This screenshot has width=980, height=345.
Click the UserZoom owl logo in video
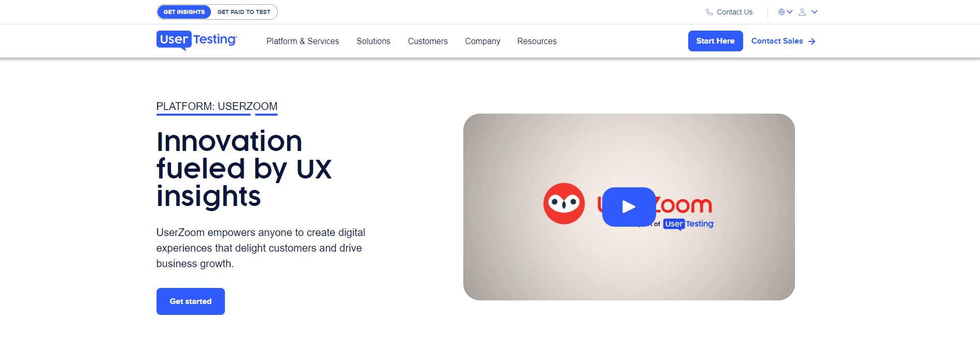coord(564,203)
